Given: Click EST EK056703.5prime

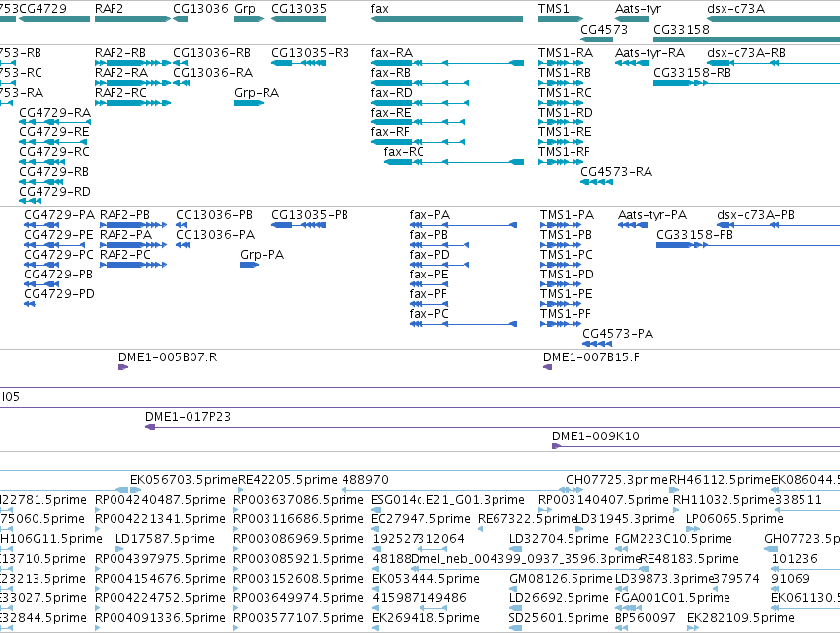Looking at the screenshot, I should (x=136, y=490).
